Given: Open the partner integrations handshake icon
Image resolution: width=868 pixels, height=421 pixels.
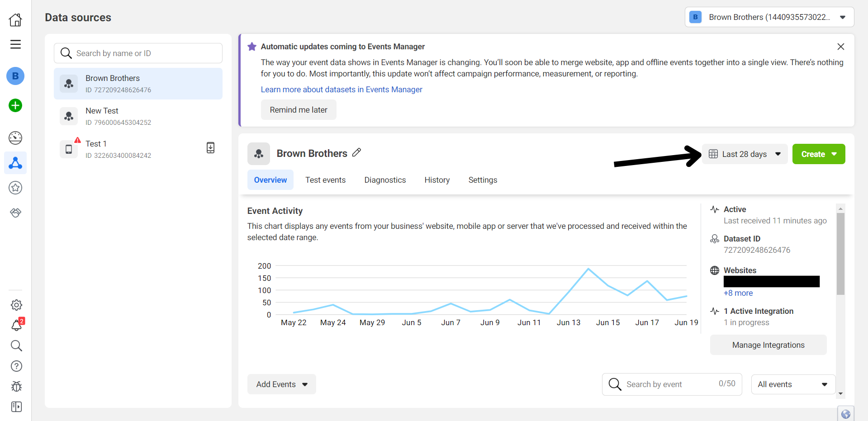Looking at the screenshot, I should 15,213.
